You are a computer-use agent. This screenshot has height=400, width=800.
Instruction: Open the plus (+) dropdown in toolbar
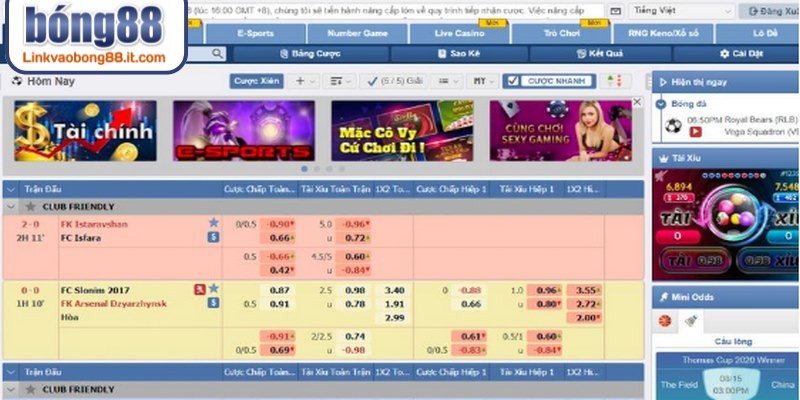pyautogui.click(x=305, y=81)
